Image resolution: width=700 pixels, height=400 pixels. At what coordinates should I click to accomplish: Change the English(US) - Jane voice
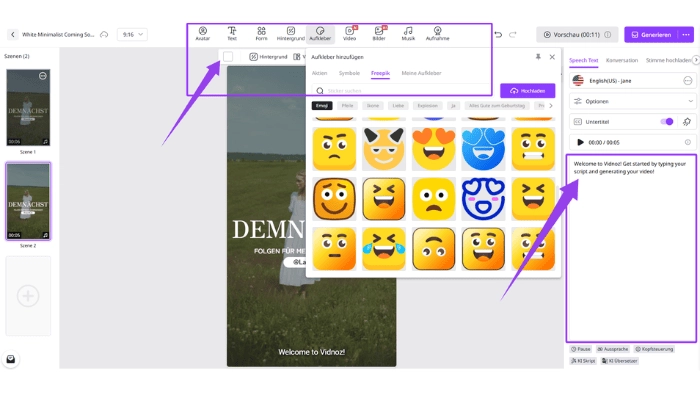click(x=633, y=81)
